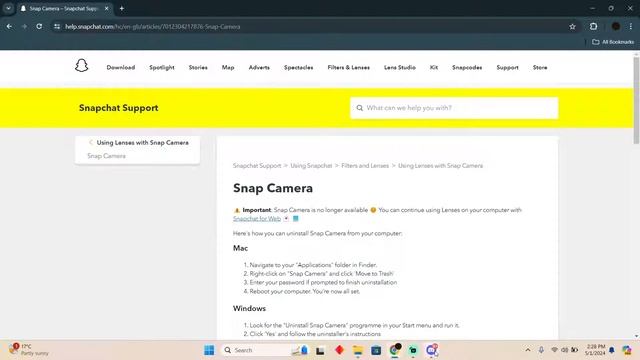Open a new tab with plus button
The image size is (640, 360).
[x=122, y=9]
